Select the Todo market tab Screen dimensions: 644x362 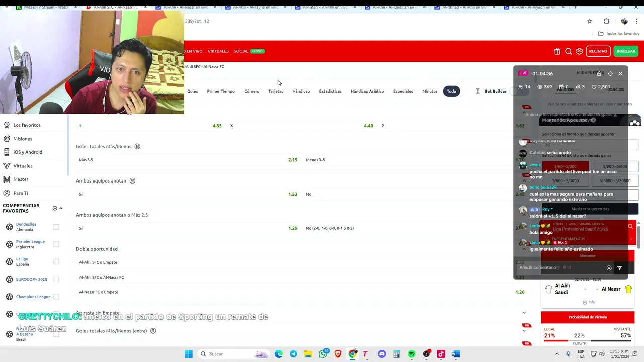[451, 91]
